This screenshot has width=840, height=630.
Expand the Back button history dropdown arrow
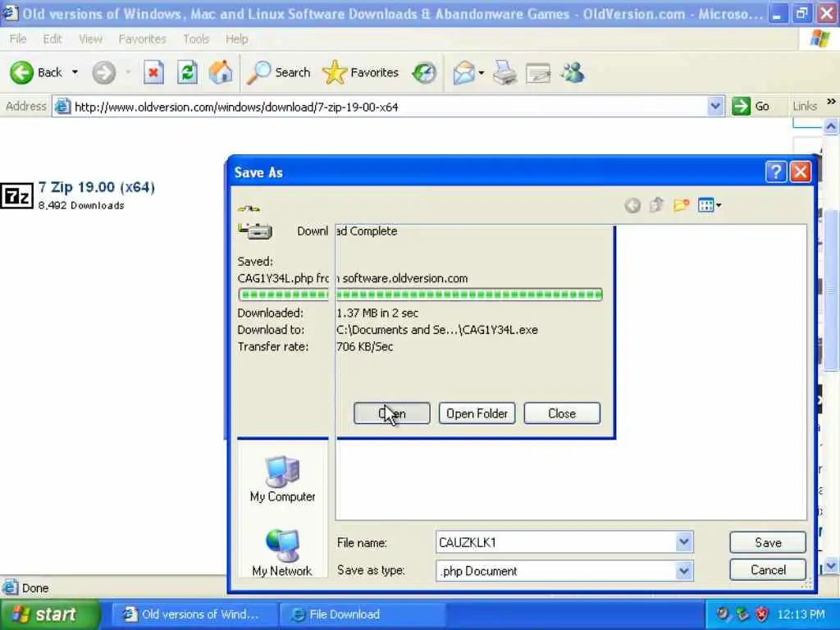(x=75, y=72)
